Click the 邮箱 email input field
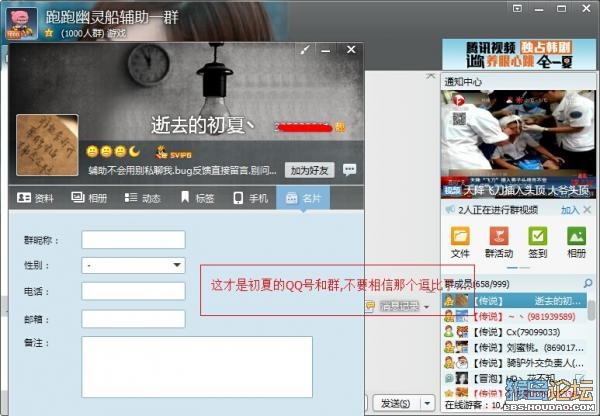This screenshot has height=416, width=600. tap(133, 319)
